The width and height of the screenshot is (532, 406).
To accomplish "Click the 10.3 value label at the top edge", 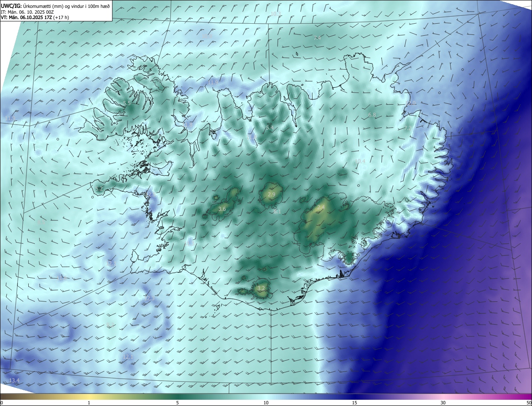I will (x=276, y=14).
